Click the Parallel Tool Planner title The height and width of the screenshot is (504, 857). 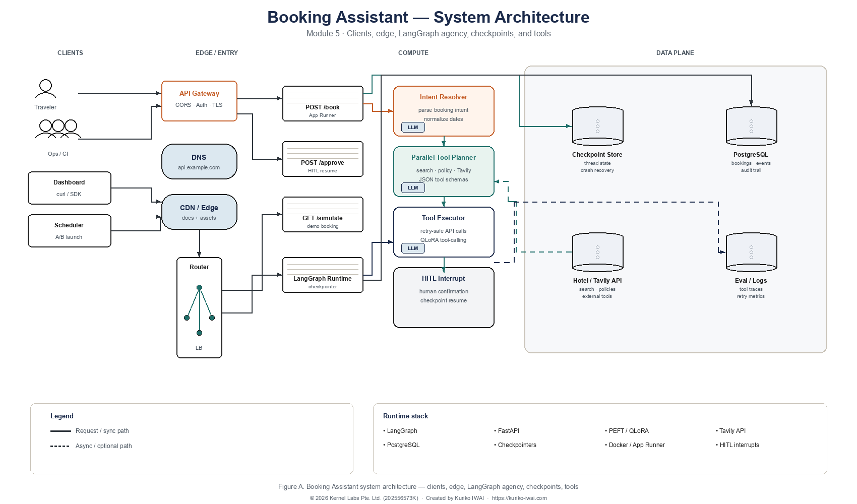pyautogui.click(x=444, y=157)
